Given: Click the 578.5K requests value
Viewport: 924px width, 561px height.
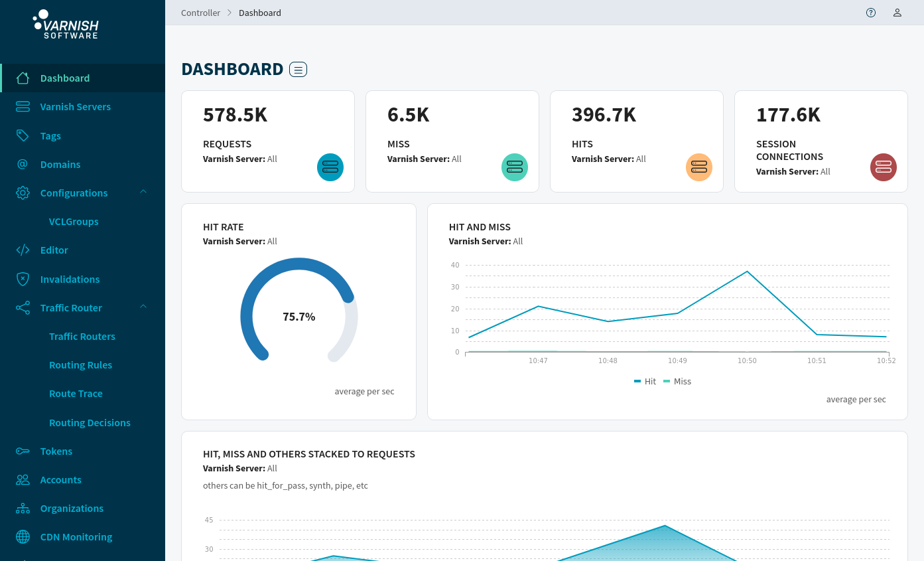Looking at the screenshot, I should pos(235,115).
